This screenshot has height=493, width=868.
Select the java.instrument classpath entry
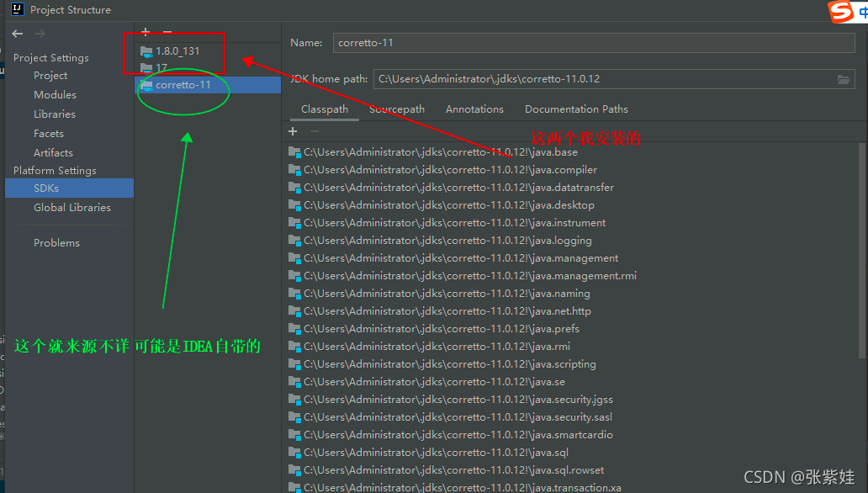[x=447, y=223]
